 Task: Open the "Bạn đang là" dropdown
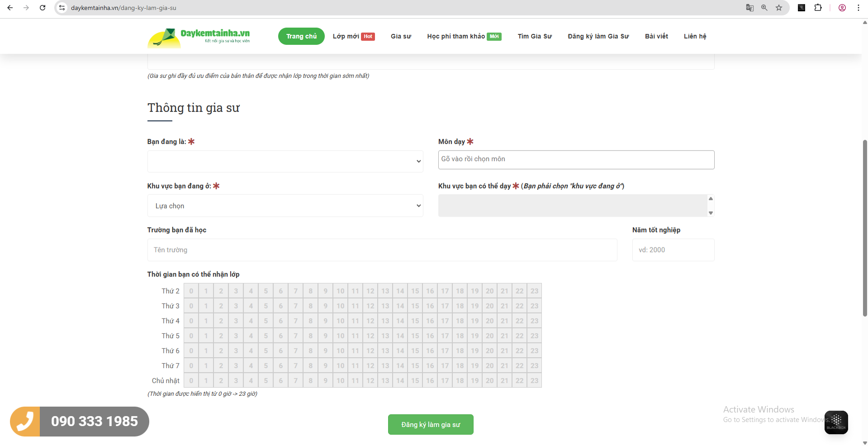coord(285,161)
